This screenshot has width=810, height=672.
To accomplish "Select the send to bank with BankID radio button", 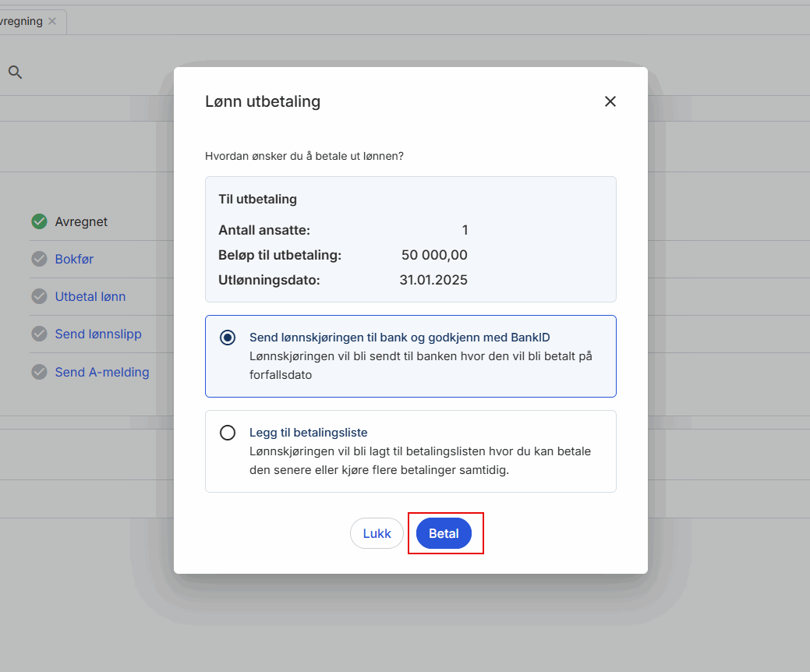I will point(228,338).
